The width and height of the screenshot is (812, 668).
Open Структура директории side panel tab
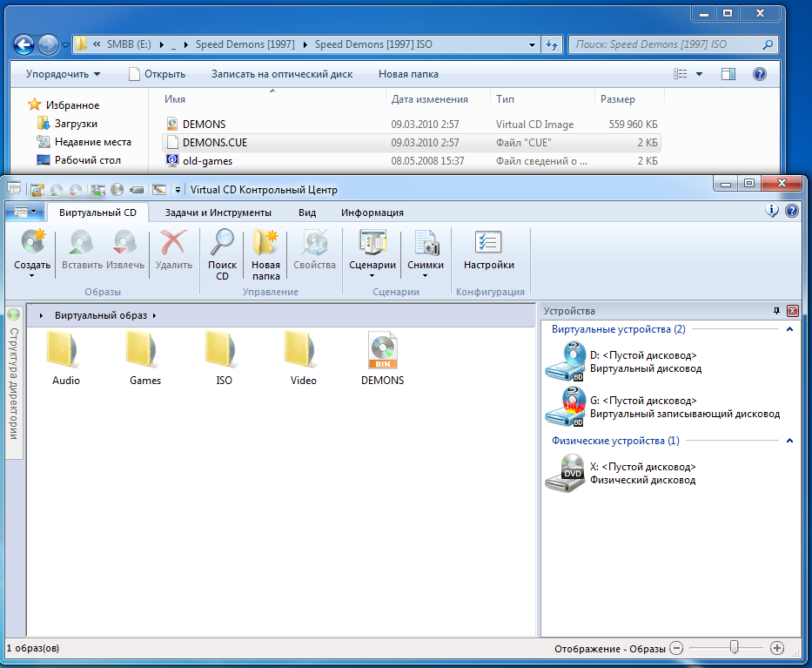pyautogui.click(x=14, y=383)
